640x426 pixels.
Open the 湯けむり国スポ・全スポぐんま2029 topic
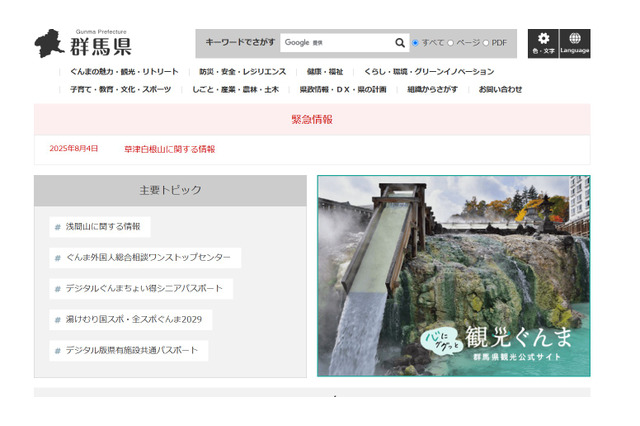[x=134, y=320]
